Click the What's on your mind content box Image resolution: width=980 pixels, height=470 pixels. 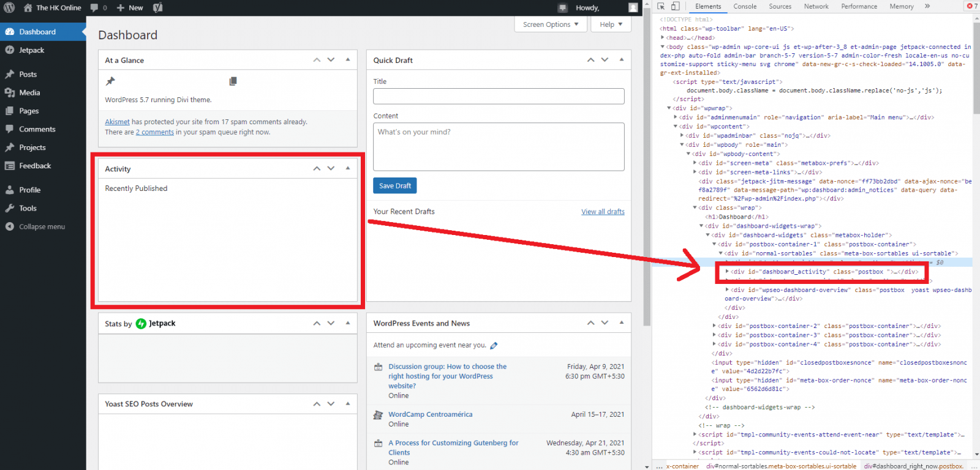499,147
